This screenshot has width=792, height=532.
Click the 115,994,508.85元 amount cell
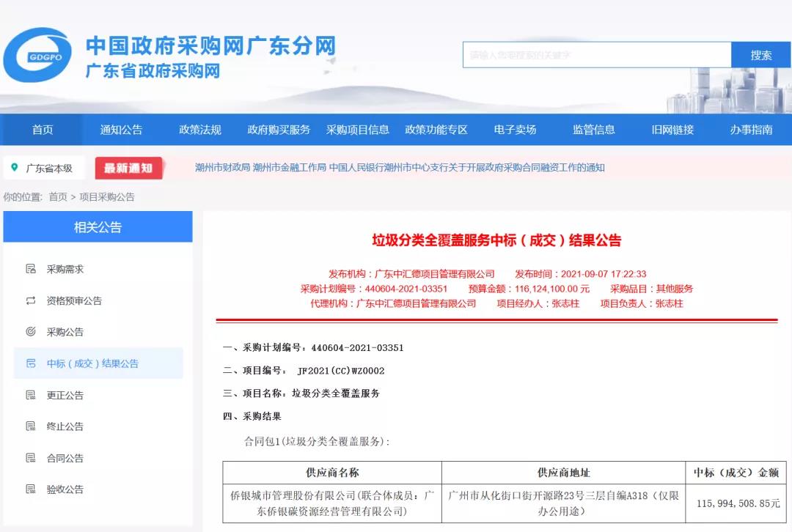[738, 503]
